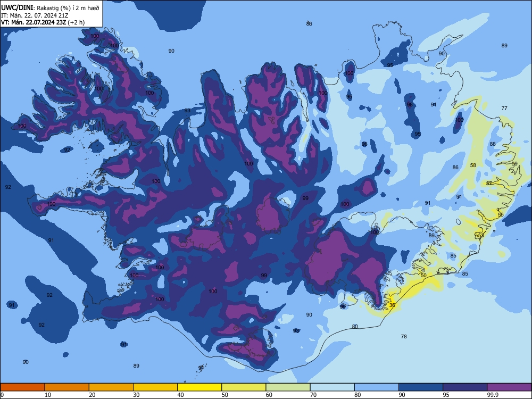Click the 80 value on the south coast
Image resolution: width=532 pixels, height=399 pixels.
354,327
